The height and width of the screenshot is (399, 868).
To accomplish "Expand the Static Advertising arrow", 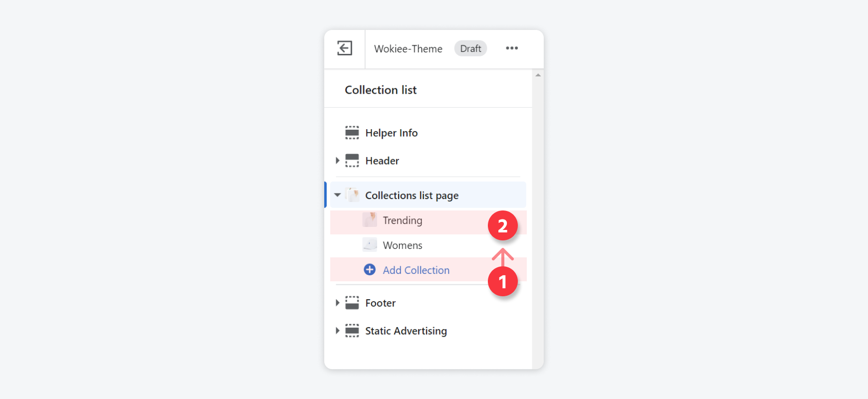I will (337, 331).
